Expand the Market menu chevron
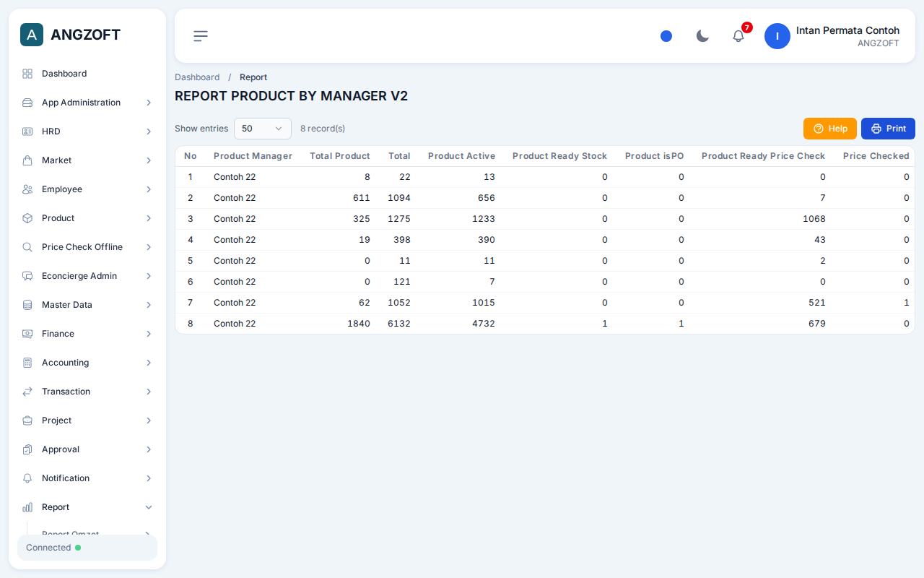 [149, 160]
